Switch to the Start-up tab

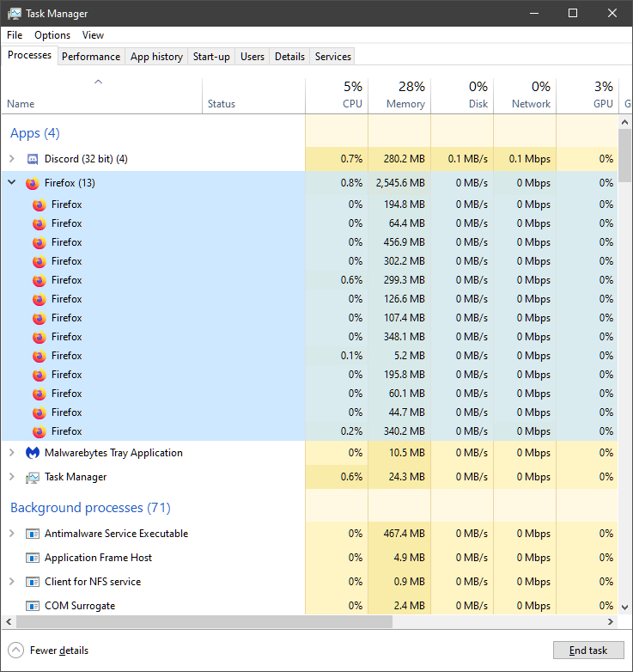pos(211,57)
